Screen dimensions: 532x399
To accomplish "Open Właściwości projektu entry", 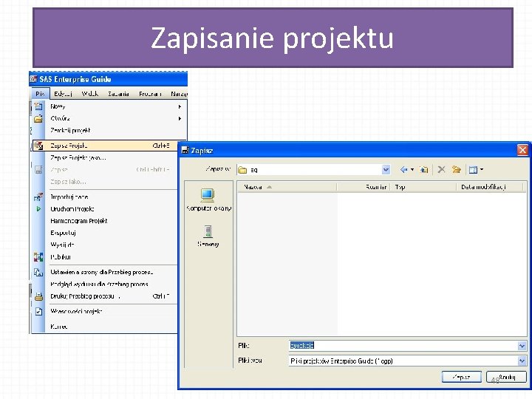I will (76, 311).
